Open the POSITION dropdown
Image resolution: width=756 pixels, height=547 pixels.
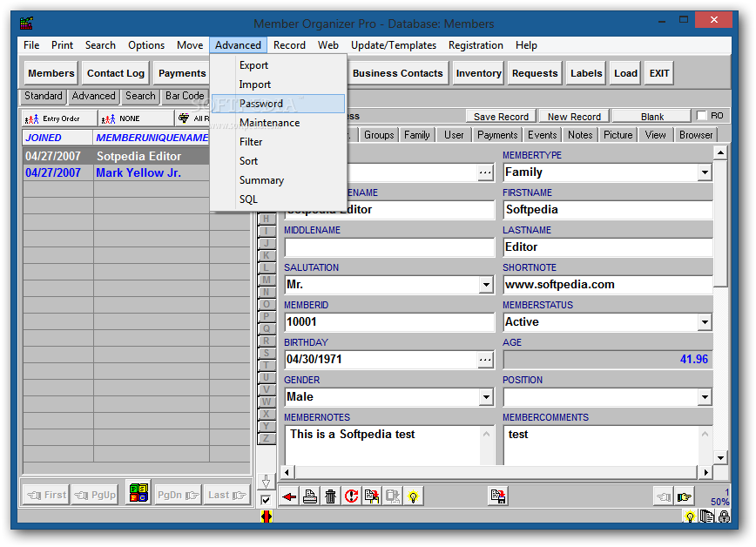[705, 397]
